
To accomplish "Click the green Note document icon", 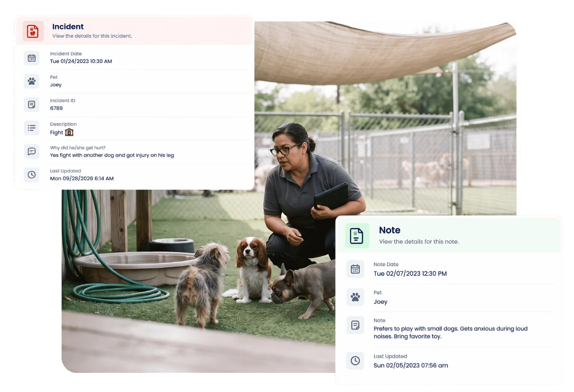I will click(357, 235).
